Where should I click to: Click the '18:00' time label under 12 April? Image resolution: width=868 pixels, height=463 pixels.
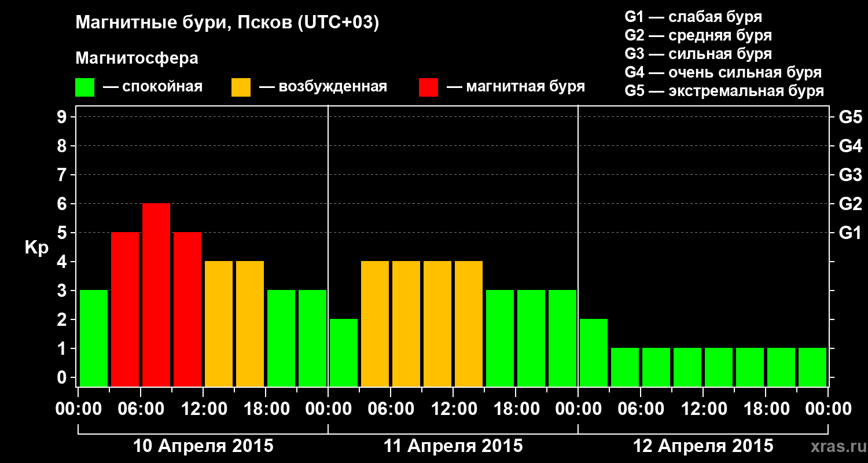(766, 409)
